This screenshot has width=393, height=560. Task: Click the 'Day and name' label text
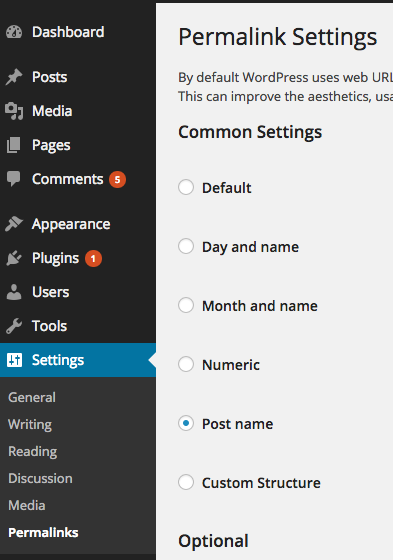[250, 247]
